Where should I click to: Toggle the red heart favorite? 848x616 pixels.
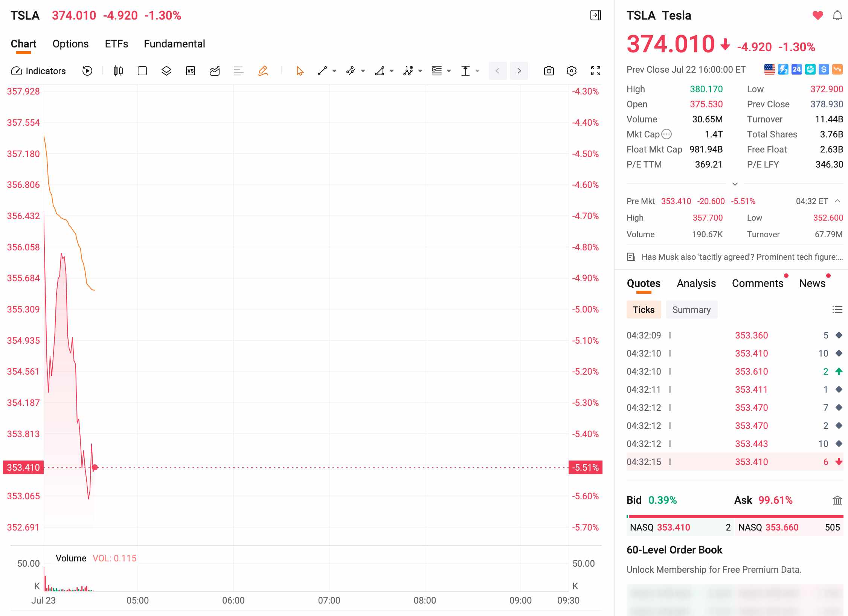pyautogui.click(x=817, y=15)
